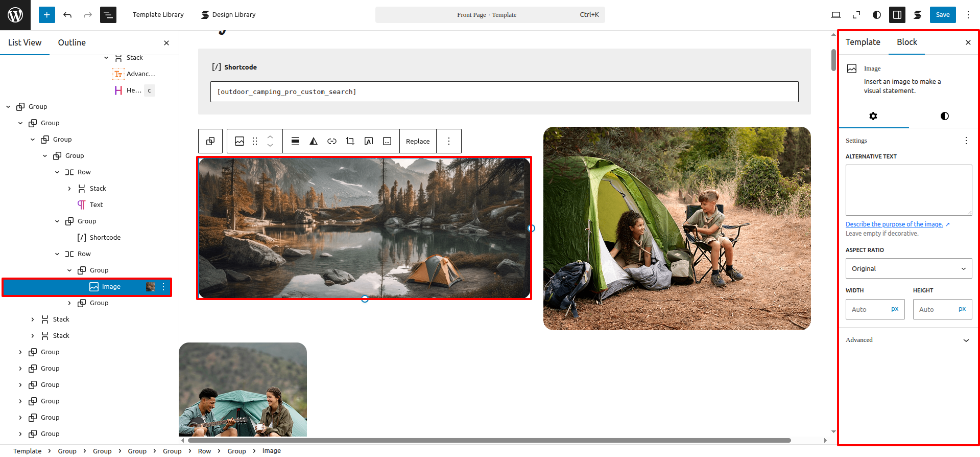Viewport: 980px width, 457px height.
Task: Select parent Group block button
Action: pyautogui.click(x=210, y=141)
